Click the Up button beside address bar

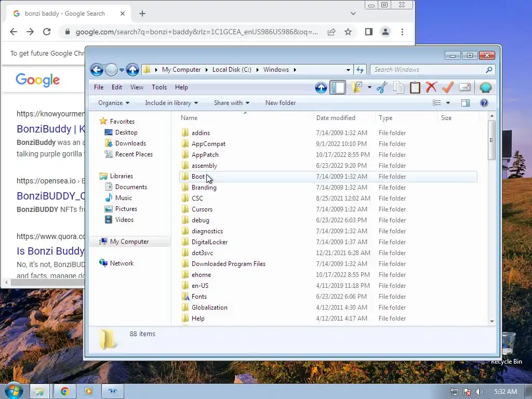pos(132,70)
